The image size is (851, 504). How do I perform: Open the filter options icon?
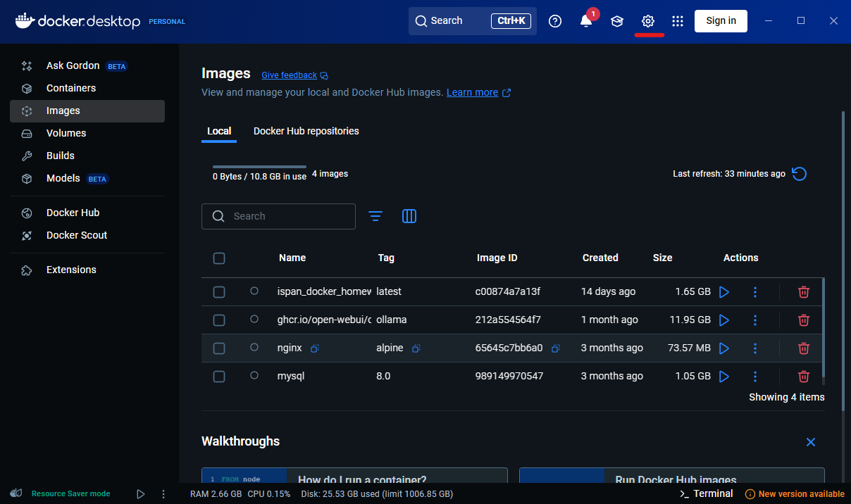pos(375,216)
